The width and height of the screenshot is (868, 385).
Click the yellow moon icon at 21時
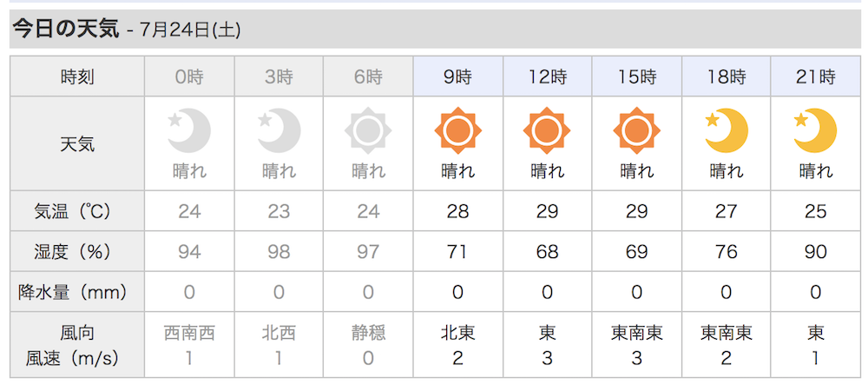point(815,130)
